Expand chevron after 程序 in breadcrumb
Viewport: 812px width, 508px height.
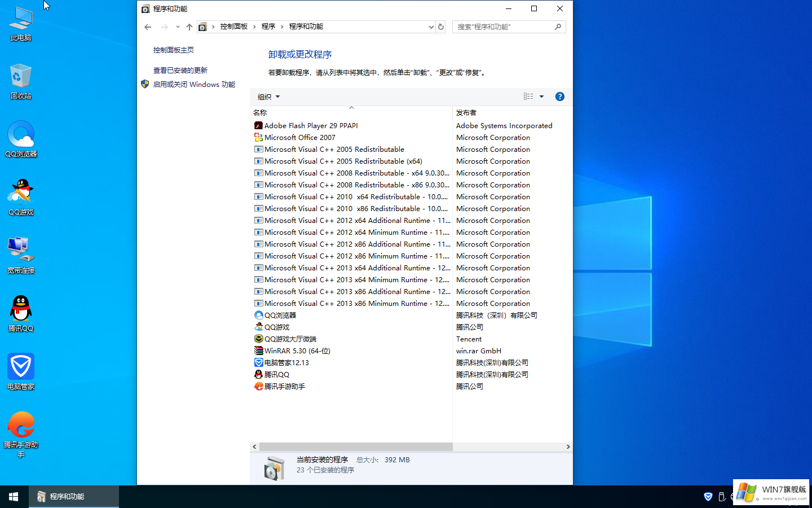(282, 27)
